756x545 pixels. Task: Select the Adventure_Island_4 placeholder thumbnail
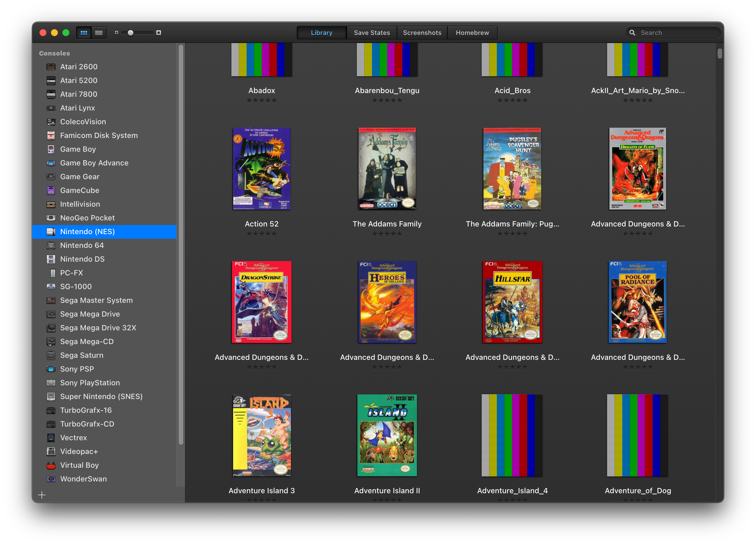pos(512,435)
